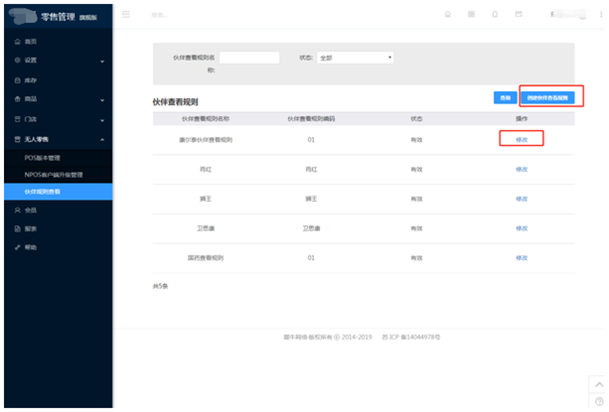This screenshot has height=412, width=609.
Task: Select the 丹红 rule name cell
Action: (x=205, y=169)
